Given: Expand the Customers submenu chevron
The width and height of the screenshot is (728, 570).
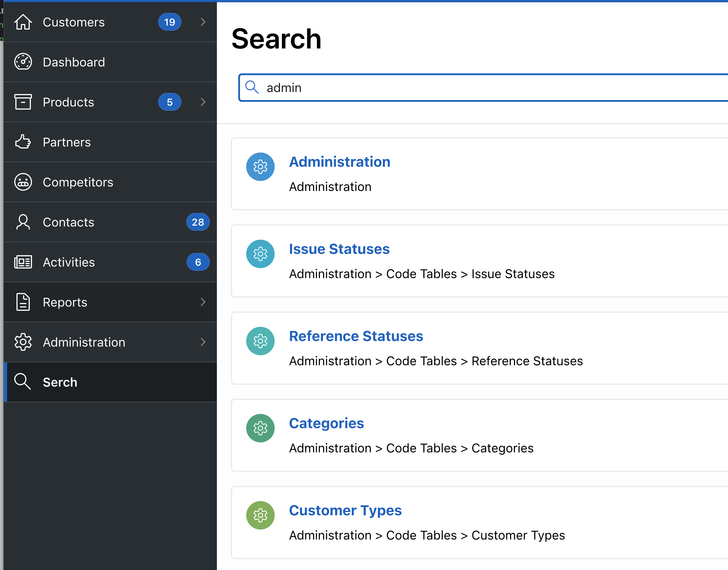Looking at the screenshot, I should point(203,22).
